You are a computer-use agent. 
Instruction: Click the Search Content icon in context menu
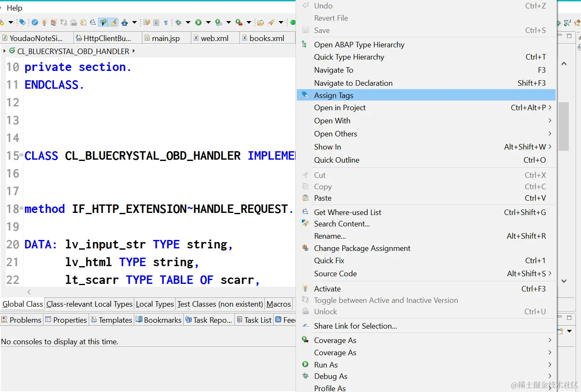(305, 223)
